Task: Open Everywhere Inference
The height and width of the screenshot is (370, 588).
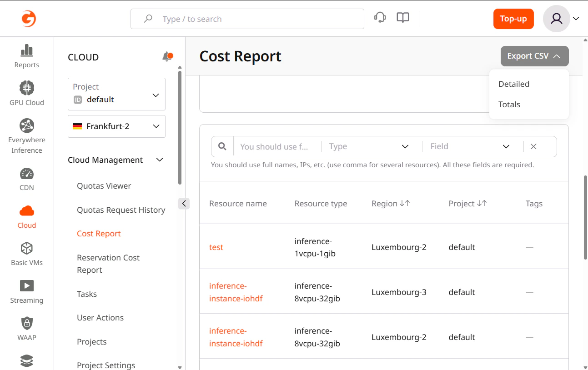Action: click(26, 132)
